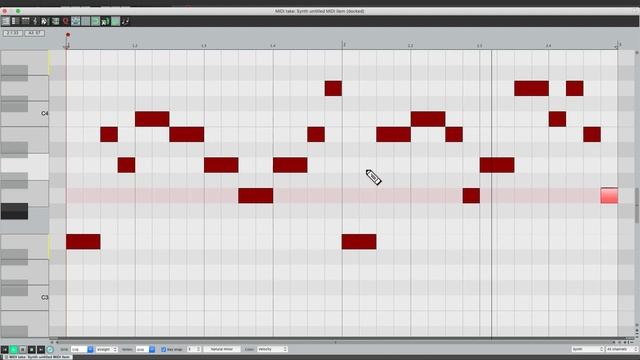Viewport: 640px width, 360px height.
Task: Click go to end transport button
Action: 41,349
